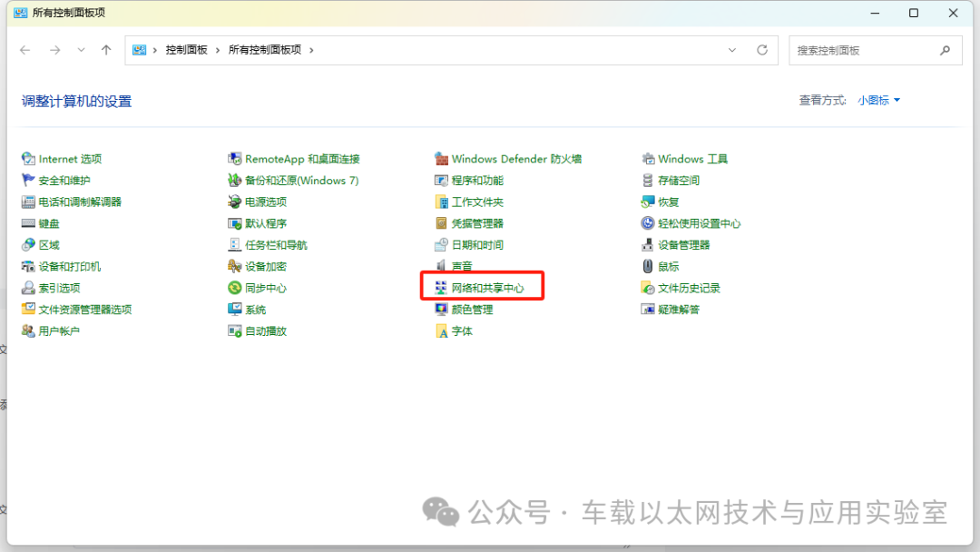Open the address bar history dropdown arrow
Viewport: 980px width, 552px height.
tap(732, 50)
